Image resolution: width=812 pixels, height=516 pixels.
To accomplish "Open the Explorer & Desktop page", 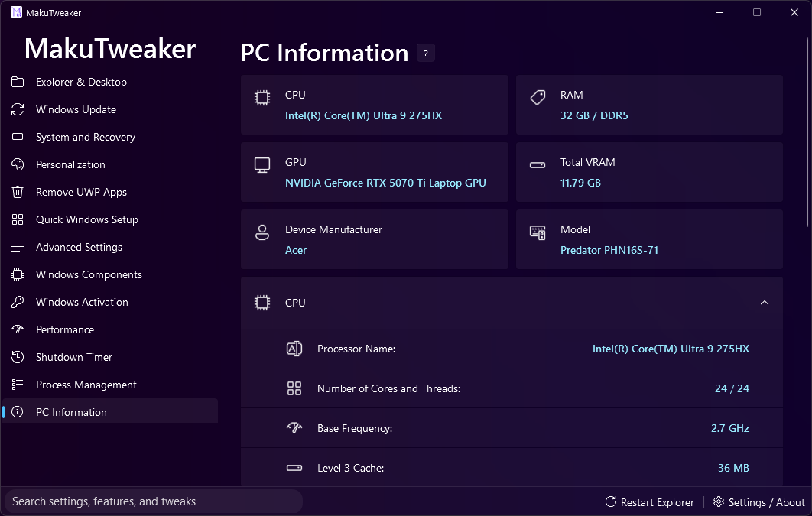I will 110,82.
